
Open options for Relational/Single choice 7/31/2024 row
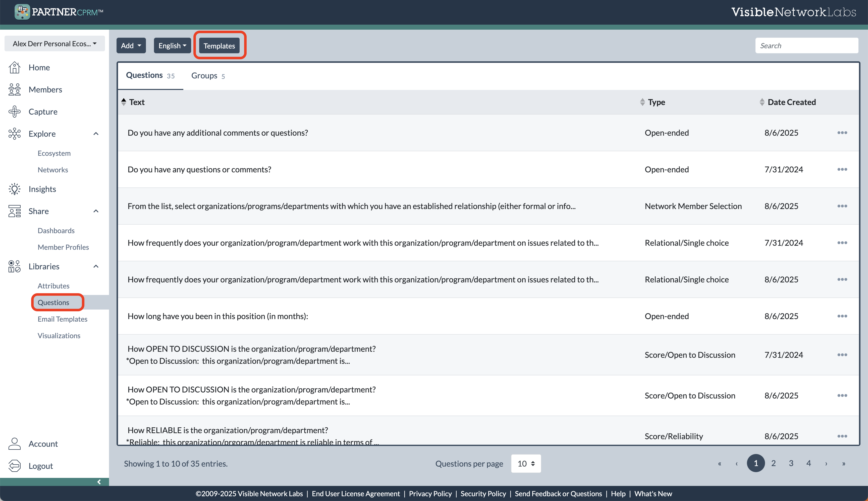(842, 243)
